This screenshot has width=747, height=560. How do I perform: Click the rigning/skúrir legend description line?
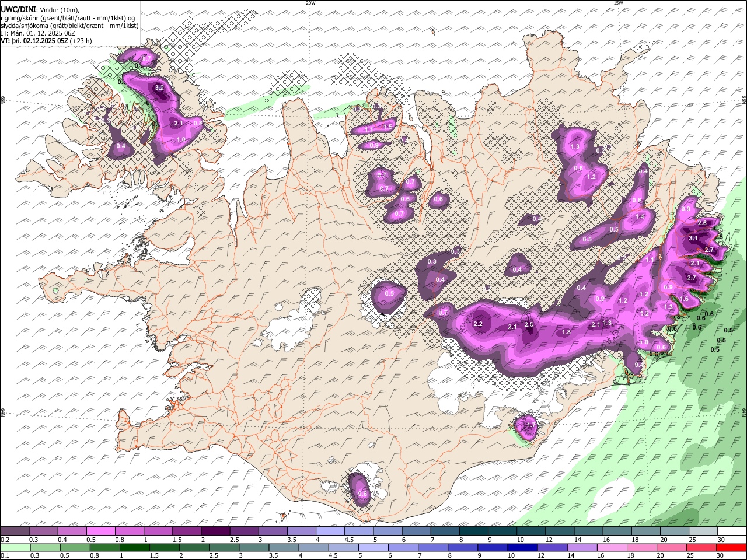68,17
